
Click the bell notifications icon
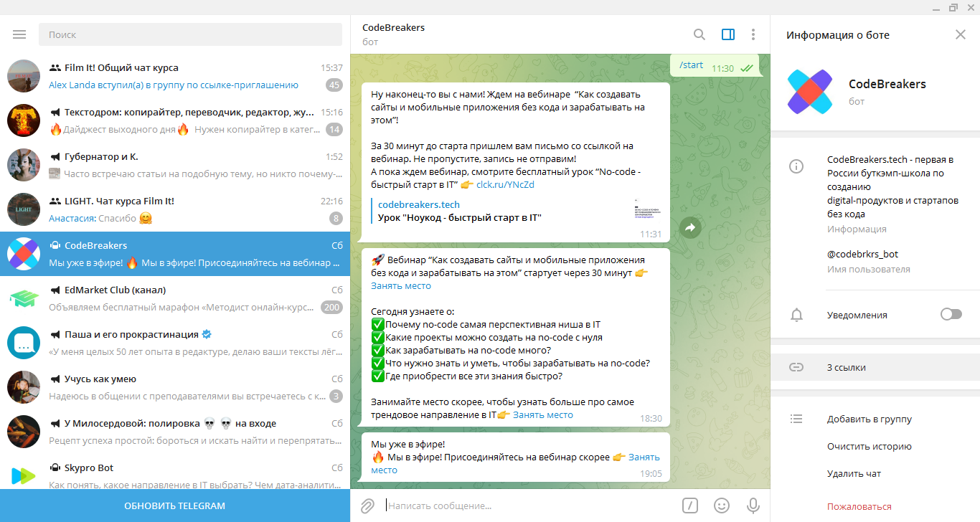[796, 315]
